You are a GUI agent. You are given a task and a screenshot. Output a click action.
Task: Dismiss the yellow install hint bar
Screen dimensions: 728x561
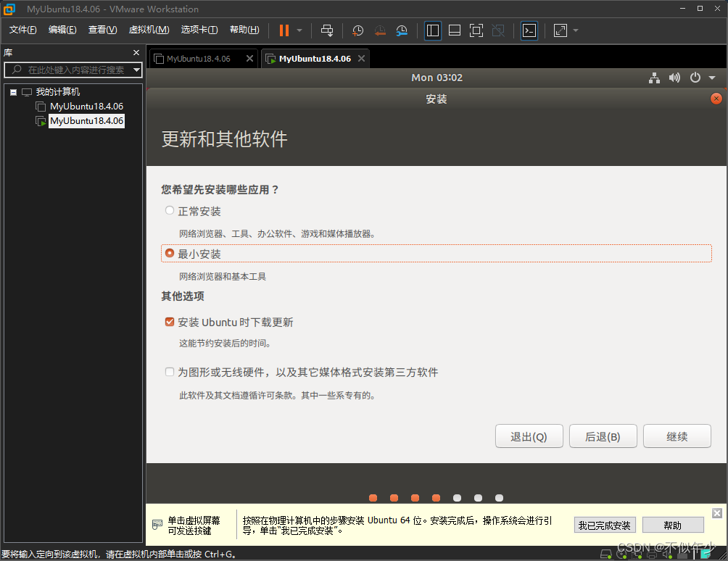point(717,512)
